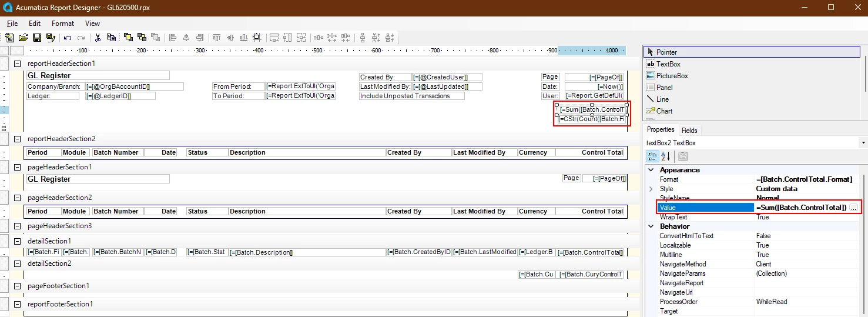Click the Send to Back icon
The width and height of the screenshot is (868, 317).
(x=142, y=37)
